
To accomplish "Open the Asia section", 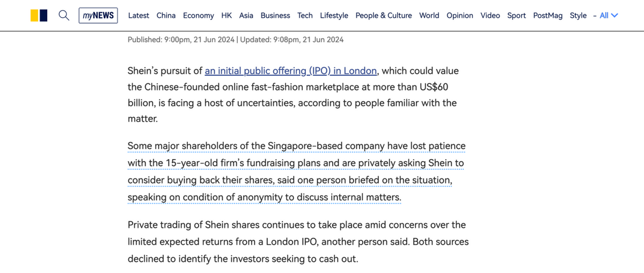I will point(246,16).
